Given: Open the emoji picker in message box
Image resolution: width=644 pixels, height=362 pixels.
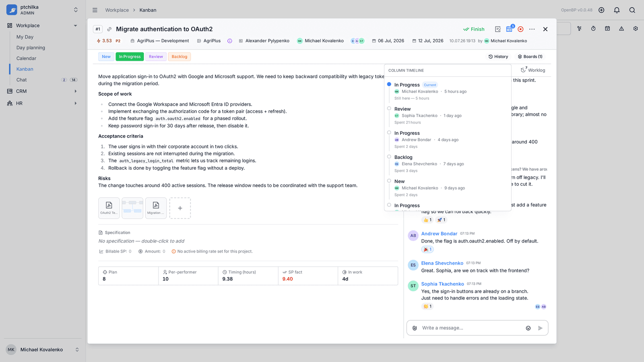Looking at the screenshot, I should pos(528,328).
